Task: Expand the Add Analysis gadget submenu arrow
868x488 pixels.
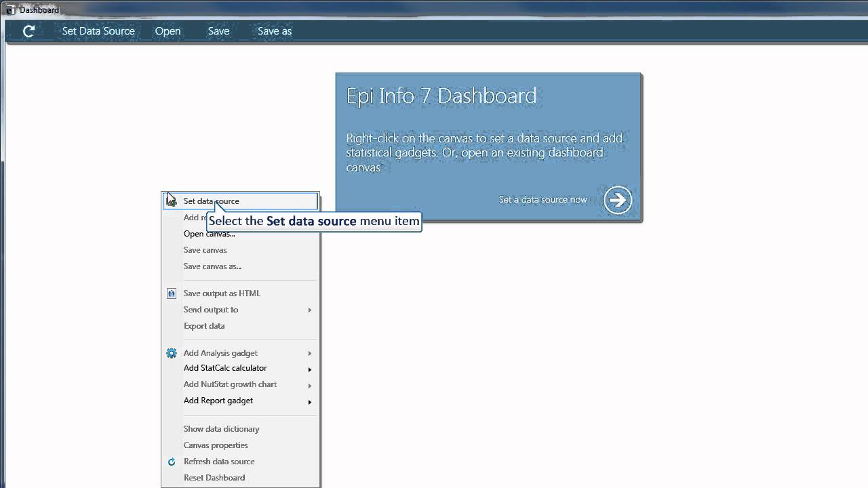Action: coord(310,353)
